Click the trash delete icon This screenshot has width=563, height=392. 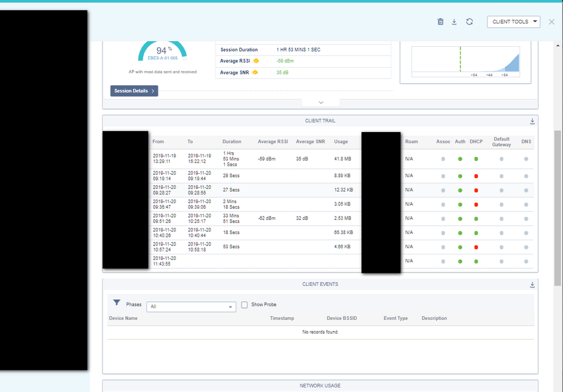coord(440,22)
